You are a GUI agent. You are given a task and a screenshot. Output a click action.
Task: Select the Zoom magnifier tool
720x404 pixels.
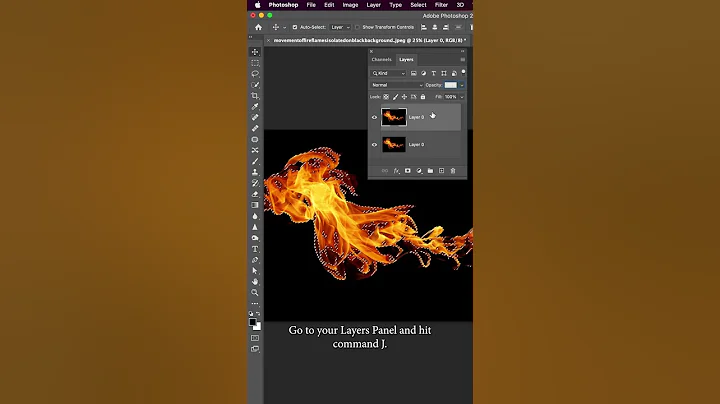(x=255, y=292)
